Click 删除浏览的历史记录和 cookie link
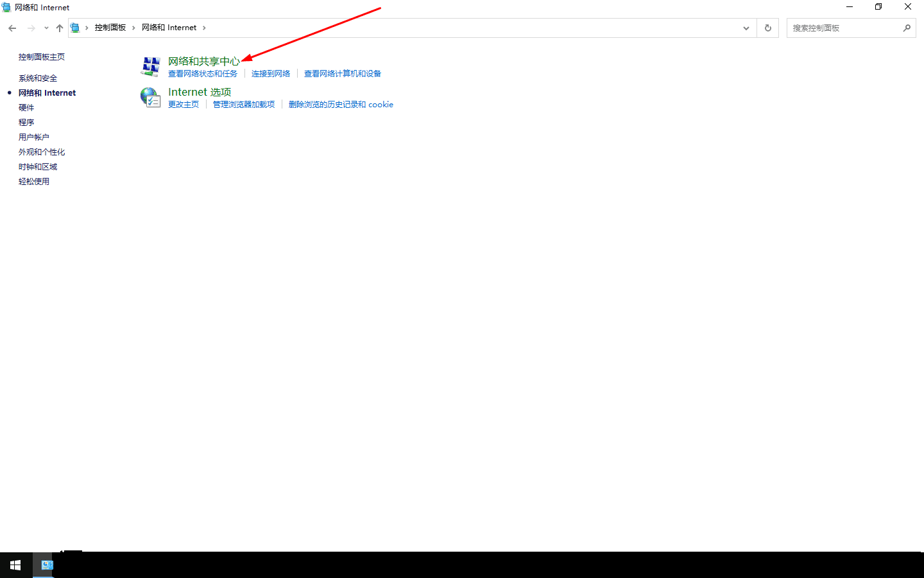The width and height of the screenshot is (924, 578). tap(340, 105)
